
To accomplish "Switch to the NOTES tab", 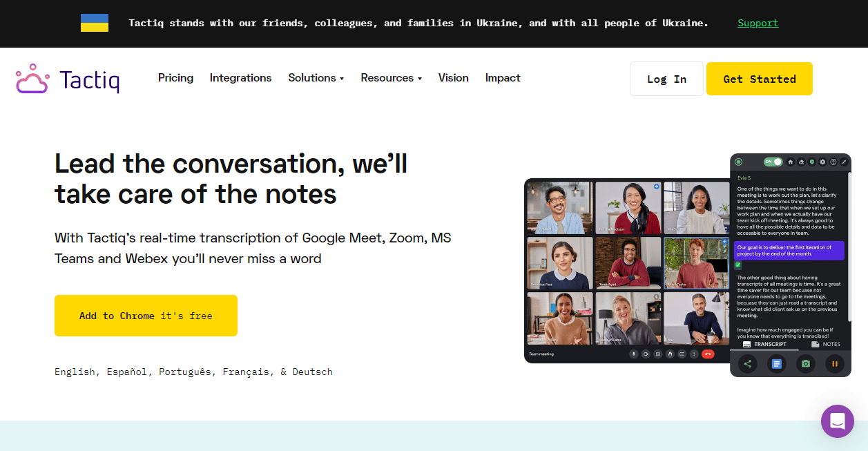I will [x=826, y=344].
